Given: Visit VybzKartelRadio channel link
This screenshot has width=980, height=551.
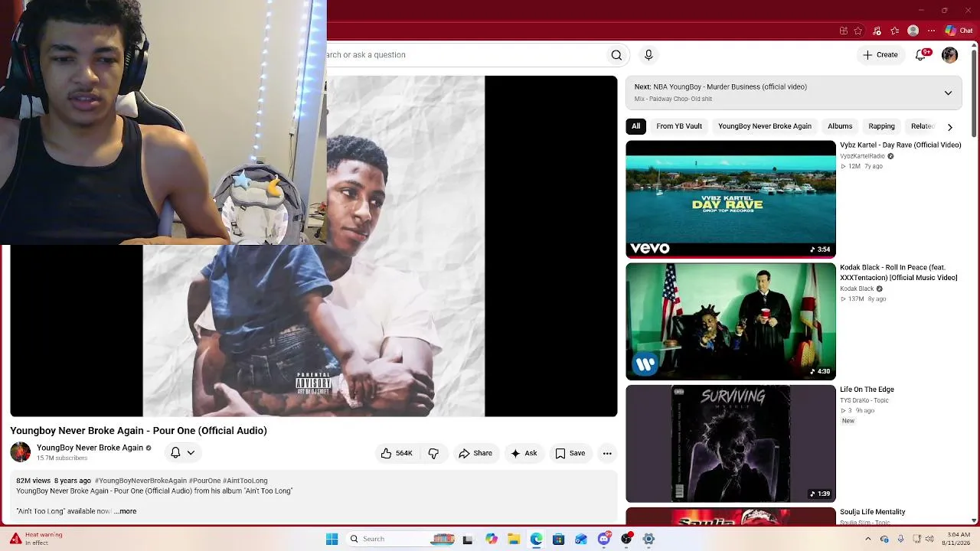Looking at the screenshot, I should [862, 156].
